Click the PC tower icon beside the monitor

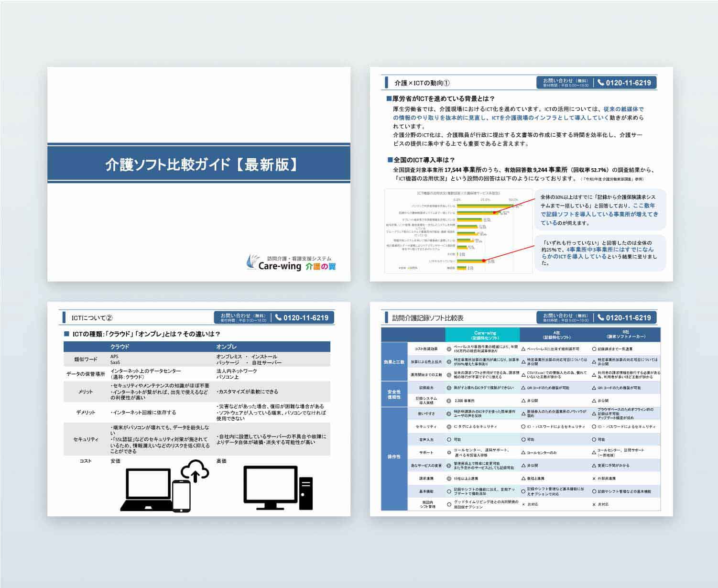(305, 493)
